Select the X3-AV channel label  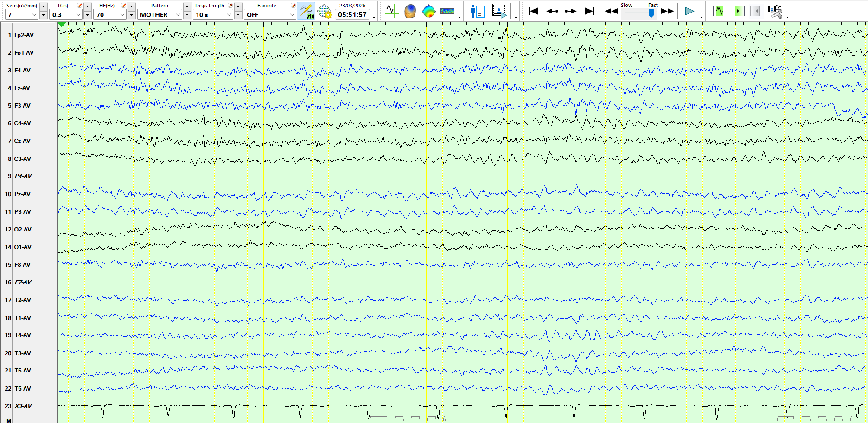tap(23, 406)
